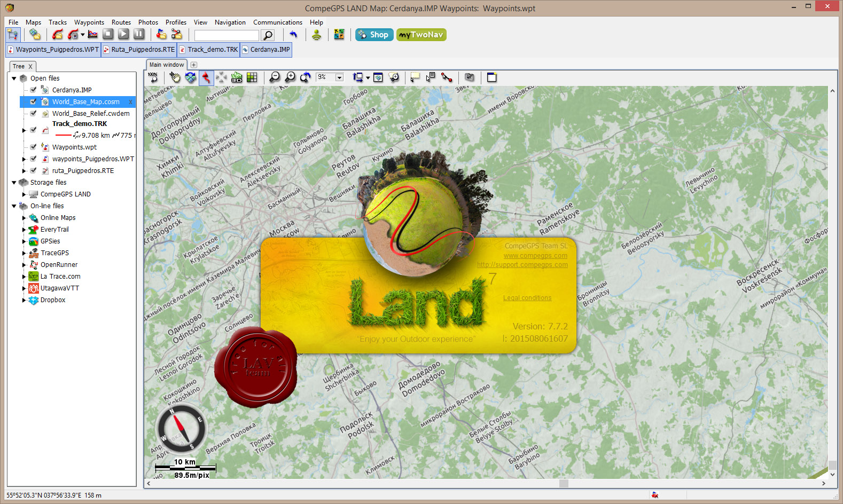Click the green GPS communication icon

click(x=316, y=35)
